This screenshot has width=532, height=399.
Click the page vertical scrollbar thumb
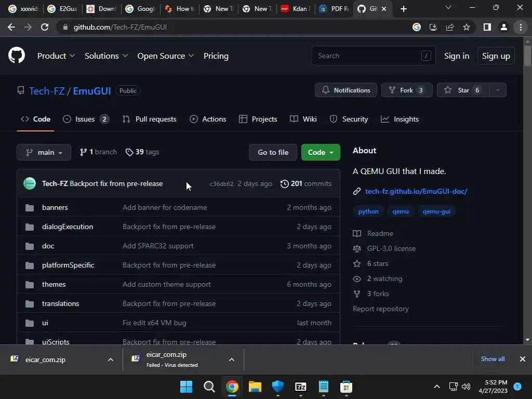coord(527,55)
